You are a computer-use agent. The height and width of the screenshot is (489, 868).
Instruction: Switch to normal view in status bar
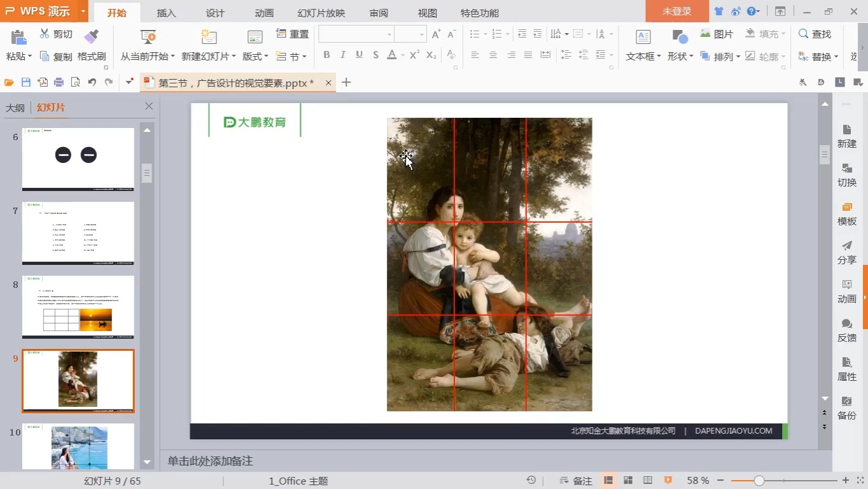[x=608, y=481]
